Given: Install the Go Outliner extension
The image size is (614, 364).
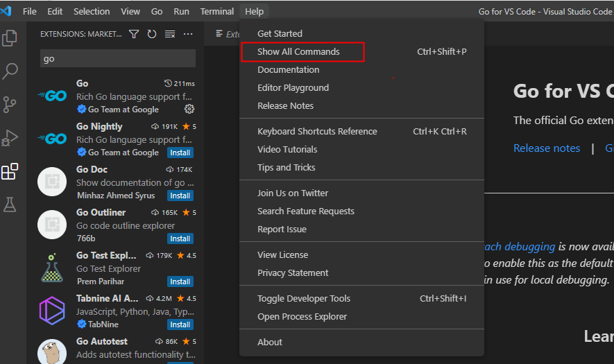Looking at the screenshot, I should pyautogui.click(x=180, y=239).
